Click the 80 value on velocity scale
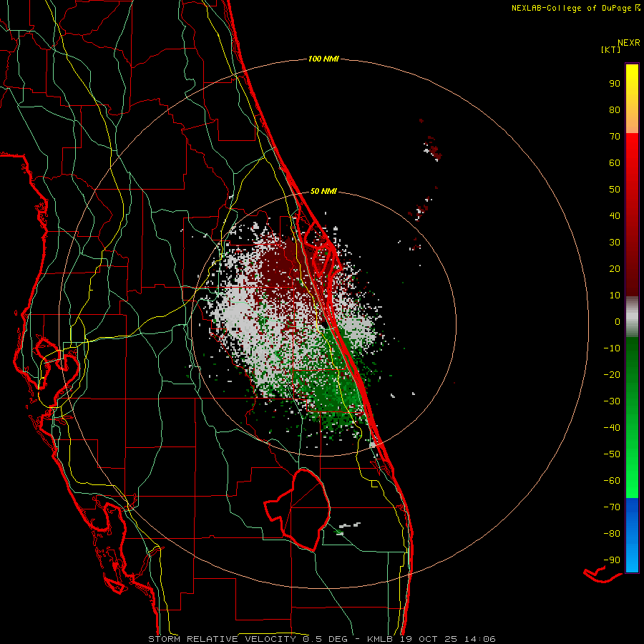 [x=615, y=109]
